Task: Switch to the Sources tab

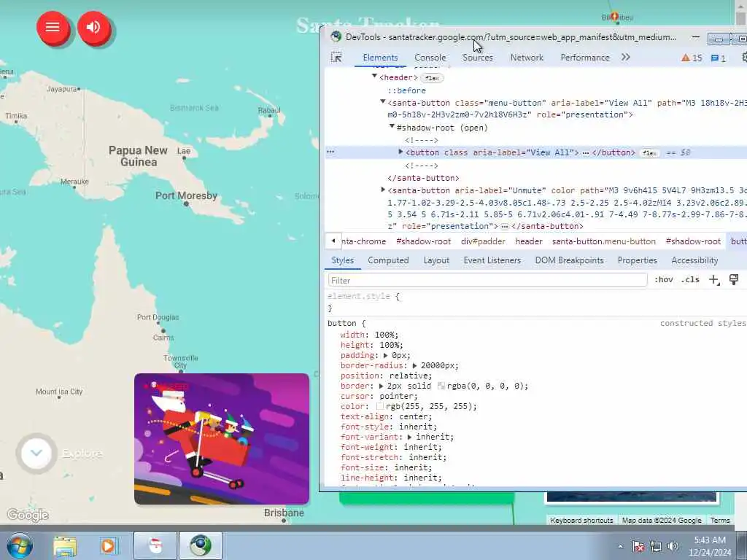Action: pyautogui.click(x=477, y=58)
